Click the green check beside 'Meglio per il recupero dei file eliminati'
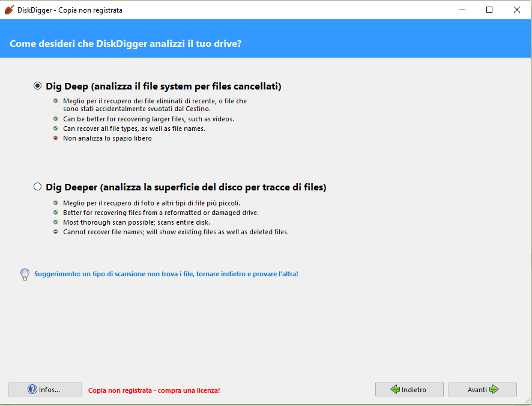 [x=56, y=101]
